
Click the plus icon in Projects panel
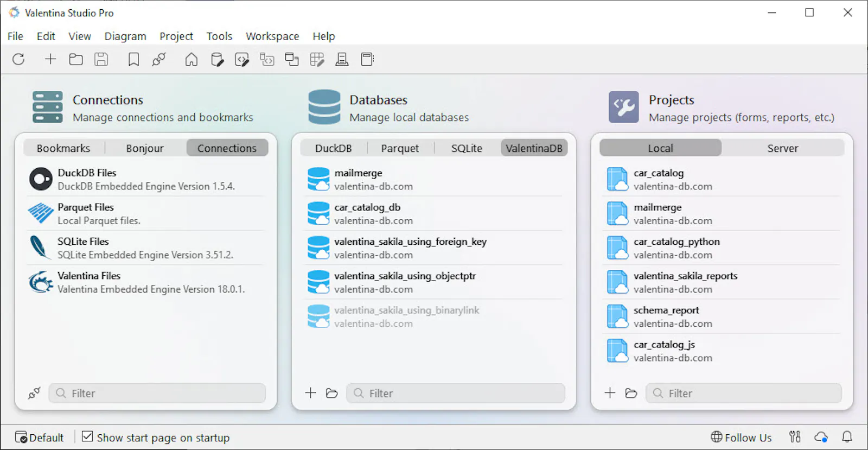click(610, 393)
